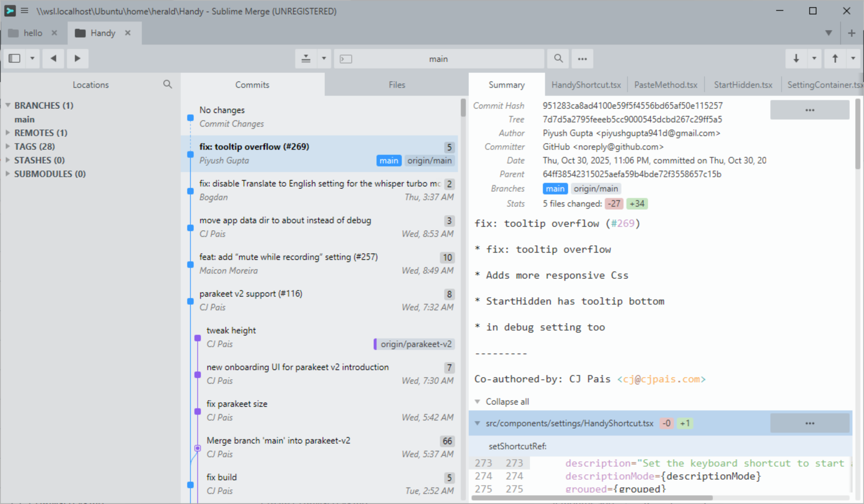
Task: Collapse the BRANCHES section
Action: [8, 105]
